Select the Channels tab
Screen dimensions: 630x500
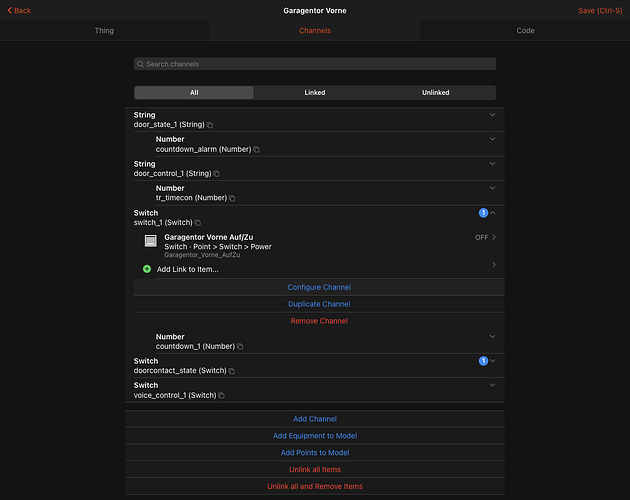(315, 31)
